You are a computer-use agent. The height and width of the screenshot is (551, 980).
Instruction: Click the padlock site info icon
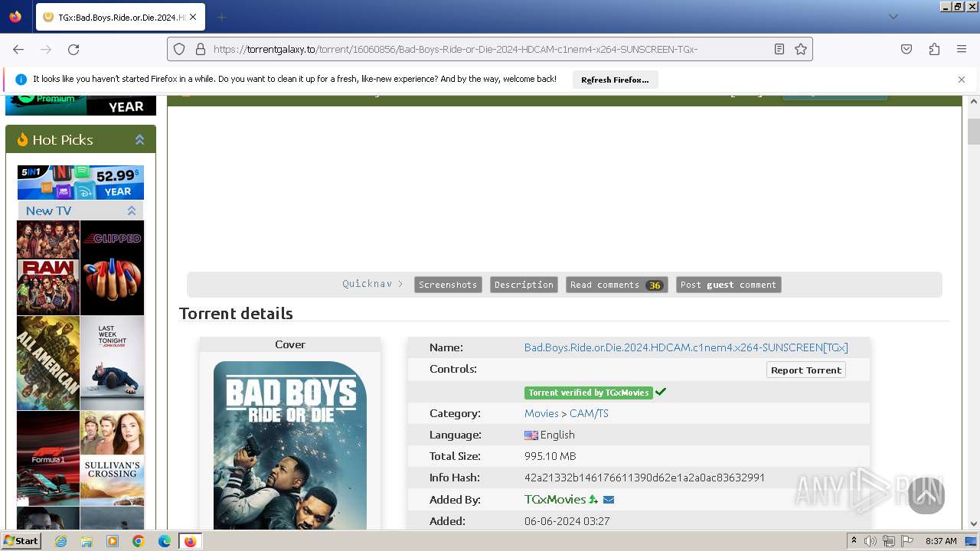click(201, 49)
